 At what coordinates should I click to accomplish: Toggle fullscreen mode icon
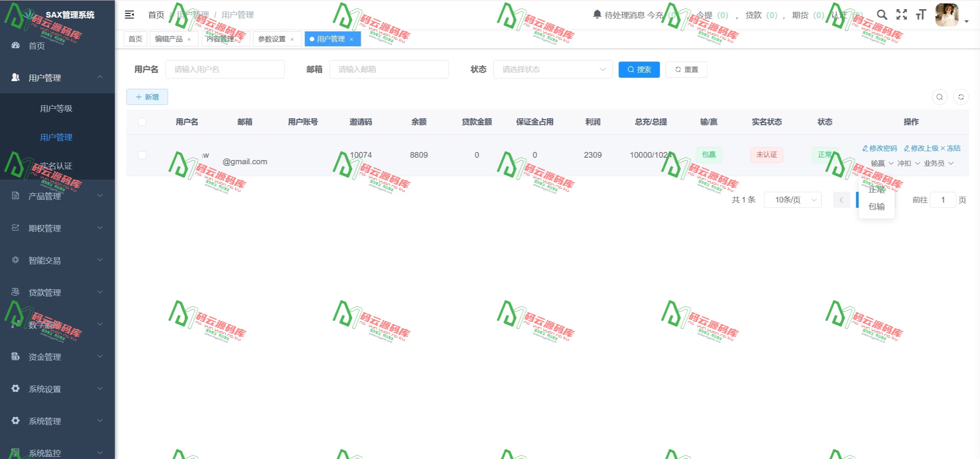point(902,15)
